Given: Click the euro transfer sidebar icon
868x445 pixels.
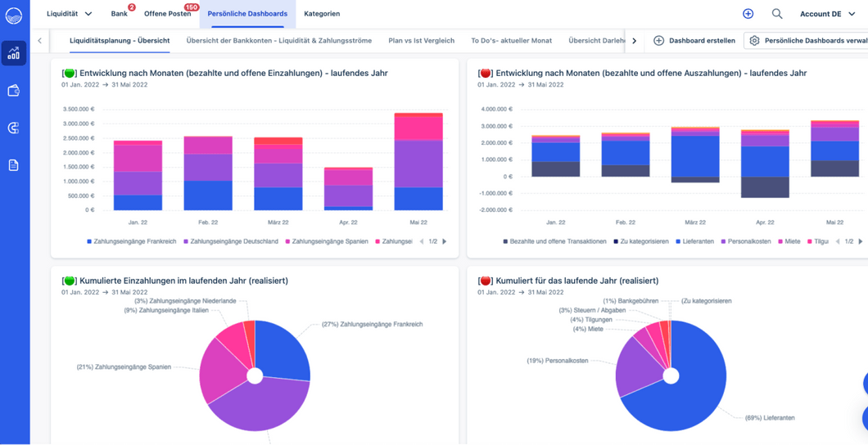Looking at the screenshot, I should [14, 128].
